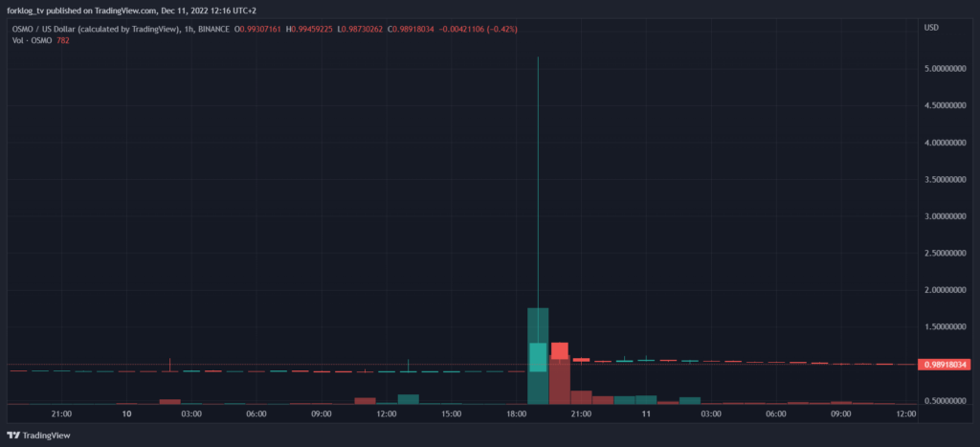Viewport: 980px width, 447px height.
Task: Click the Vol · OSMO indicator label
Action: tap(30, 40)
